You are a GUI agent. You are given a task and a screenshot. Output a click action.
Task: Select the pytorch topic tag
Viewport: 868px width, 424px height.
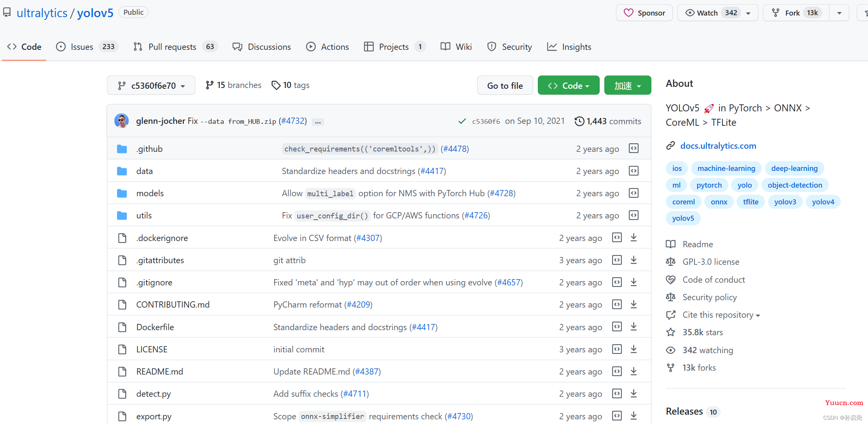point(709,185)
